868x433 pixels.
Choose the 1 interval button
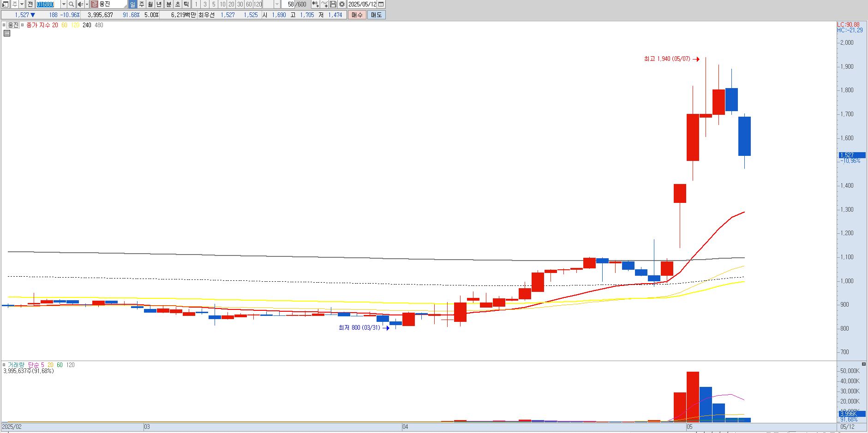(196, 4)
